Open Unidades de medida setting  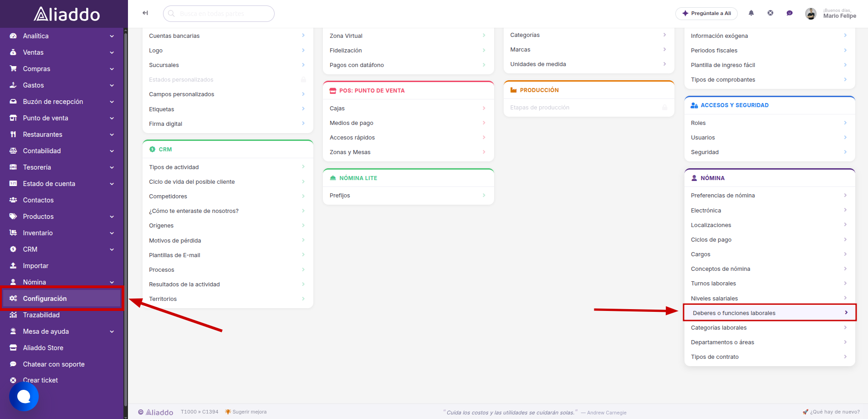point(589,64)
